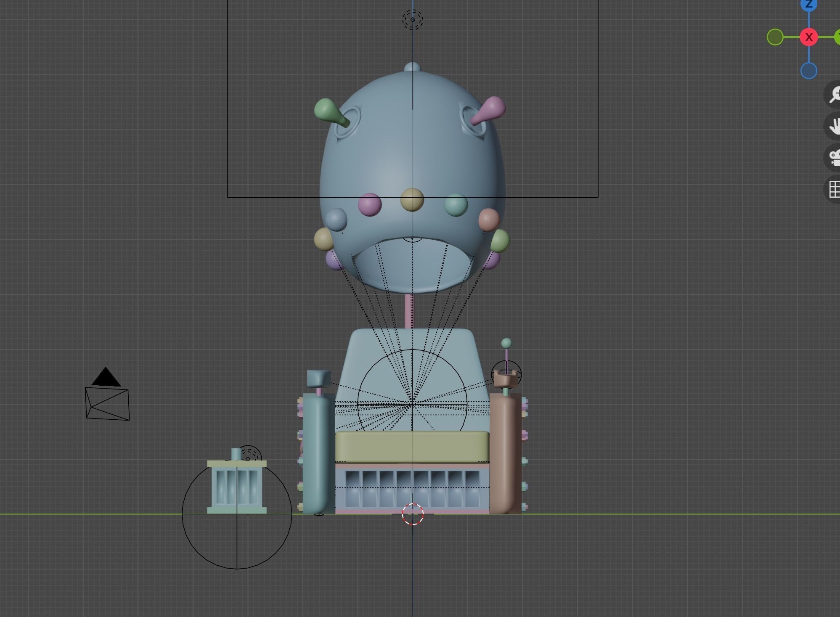
Task: Toggle perspective/orthographic grid icon
Action: tap(833, 189)
